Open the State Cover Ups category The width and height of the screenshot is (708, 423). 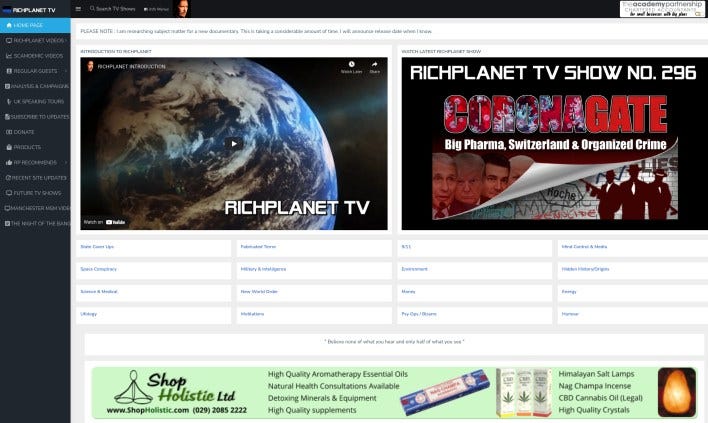point(97,247)
